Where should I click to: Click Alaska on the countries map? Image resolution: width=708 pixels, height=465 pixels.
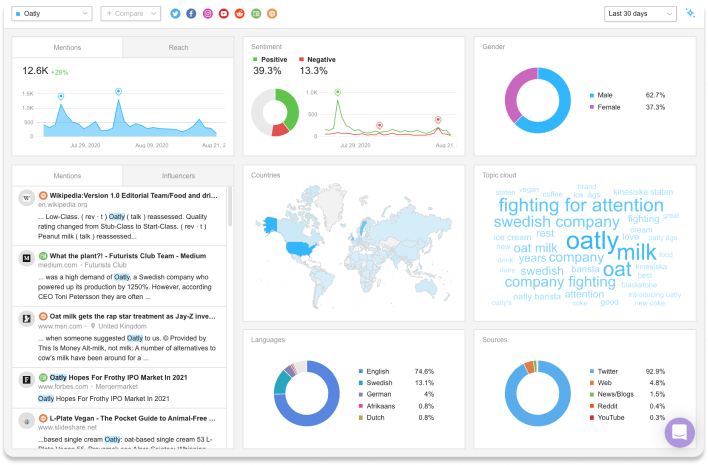point(270,224)
